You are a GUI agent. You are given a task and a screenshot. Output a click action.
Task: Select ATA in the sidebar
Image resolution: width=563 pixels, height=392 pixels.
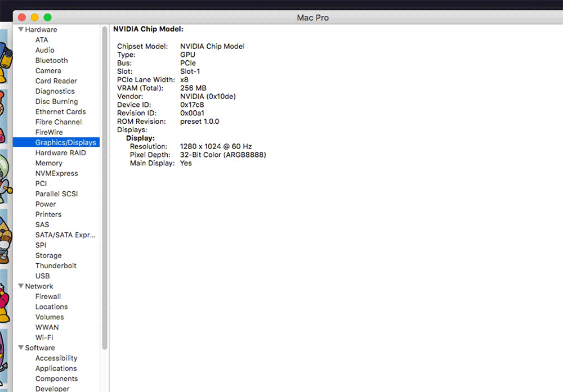[42, 40]
